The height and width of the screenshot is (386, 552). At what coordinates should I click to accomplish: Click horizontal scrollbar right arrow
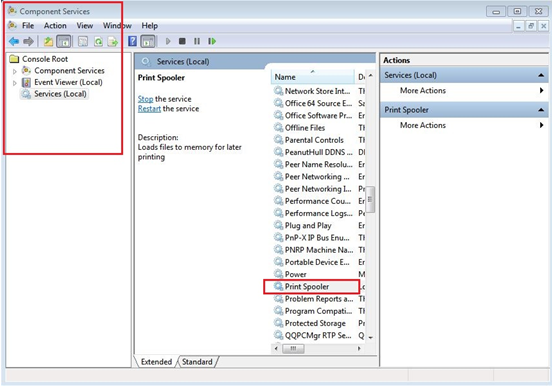point(359,349)
